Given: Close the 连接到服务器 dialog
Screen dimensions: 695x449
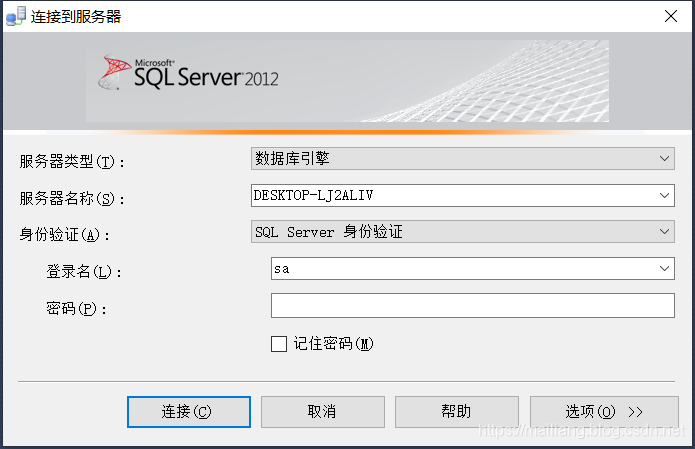Looking at the screenshot, I should pos(671,16).
